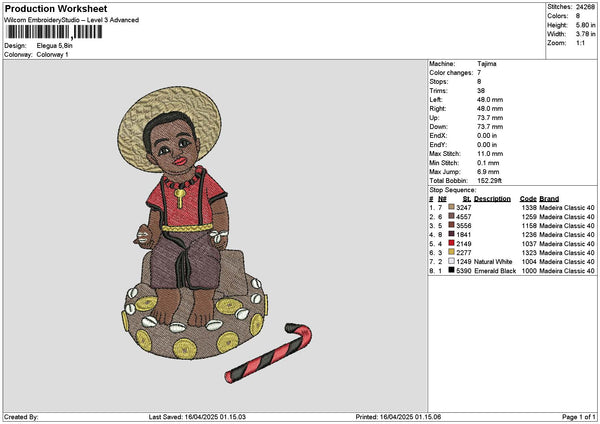Click the Up: label
This screenshot has width=600, height=424.
434,118
